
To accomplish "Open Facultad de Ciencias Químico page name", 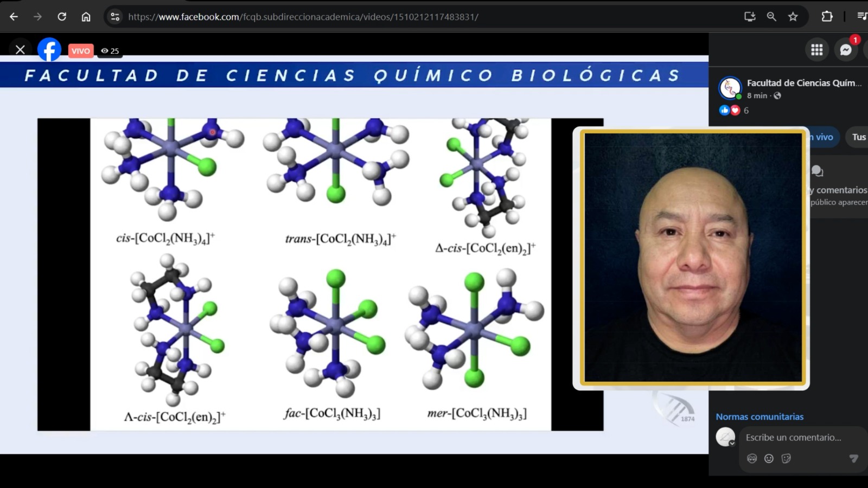I will [x=803, y=83].
